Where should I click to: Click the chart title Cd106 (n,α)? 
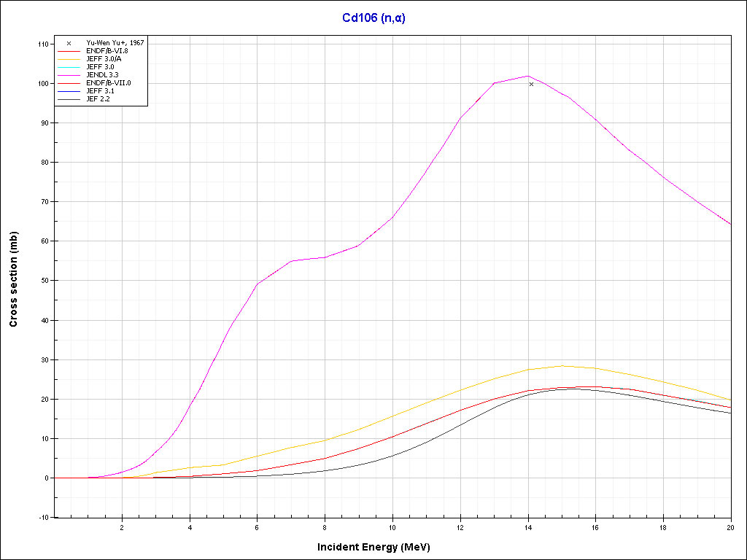click(373, 18)
